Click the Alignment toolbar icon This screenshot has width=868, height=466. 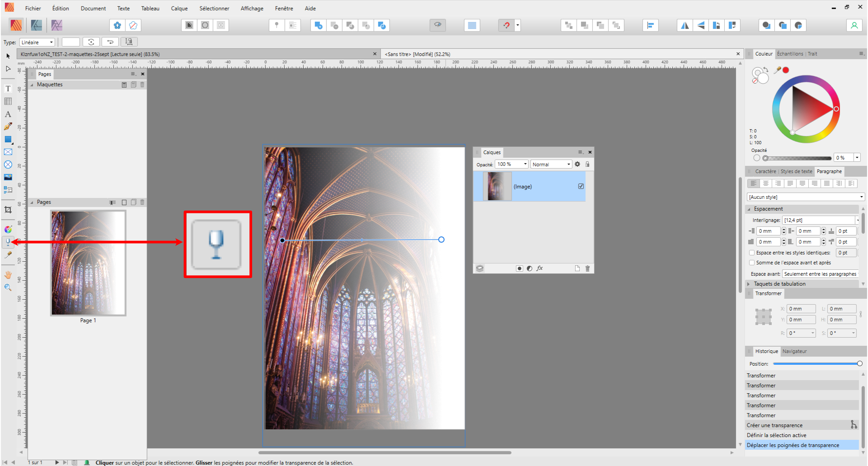coord(651,25)
